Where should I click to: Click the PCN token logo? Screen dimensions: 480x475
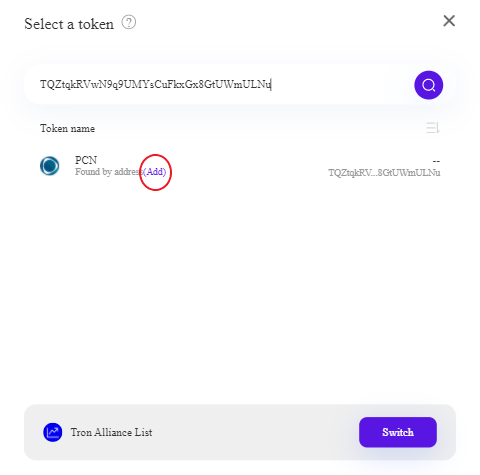click(x=50, y=166)
